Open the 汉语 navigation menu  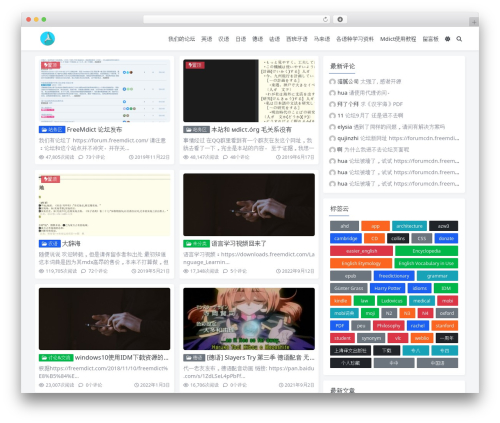point(224,39)
